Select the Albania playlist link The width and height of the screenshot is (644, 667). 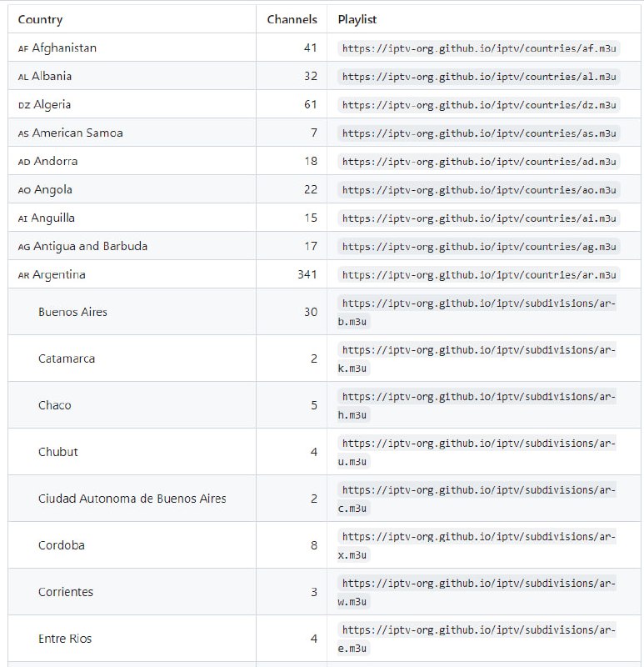point(479,77)
